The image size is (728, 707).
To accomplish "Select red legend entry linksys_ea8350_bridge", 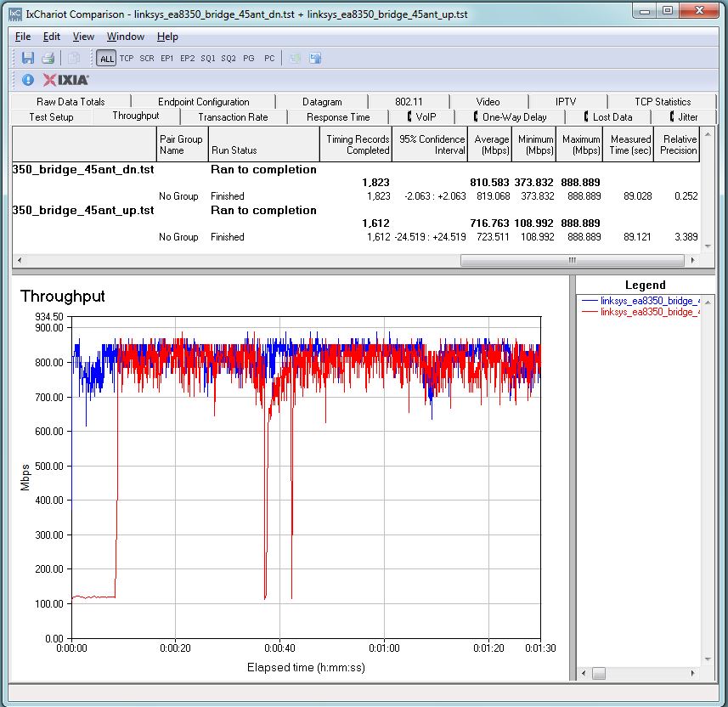I will pyautogui.click(x=641, y=312).
